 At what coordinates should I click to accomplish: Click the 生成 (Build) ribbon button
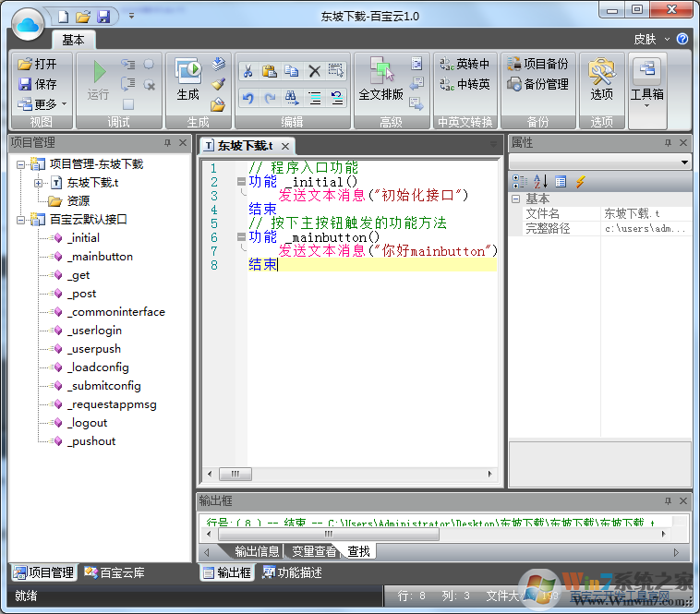pyautogui.click(x=187, y=78)
